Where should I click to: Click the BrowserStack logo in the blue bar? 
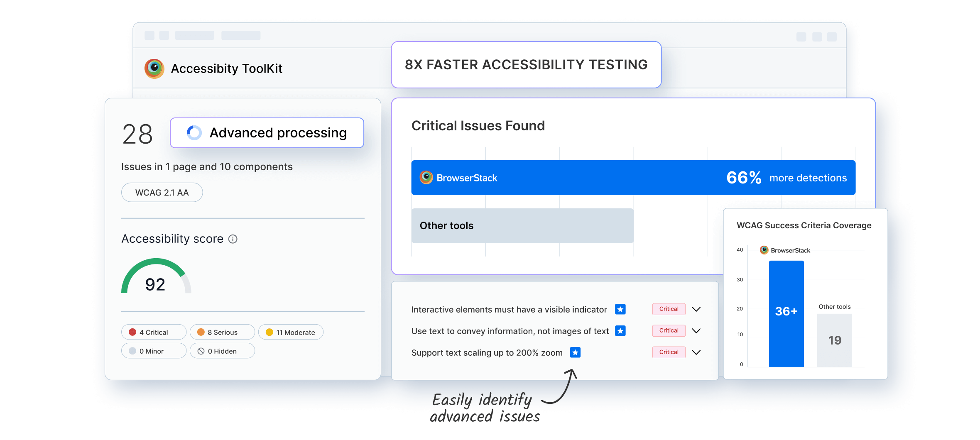pos(426,178)
